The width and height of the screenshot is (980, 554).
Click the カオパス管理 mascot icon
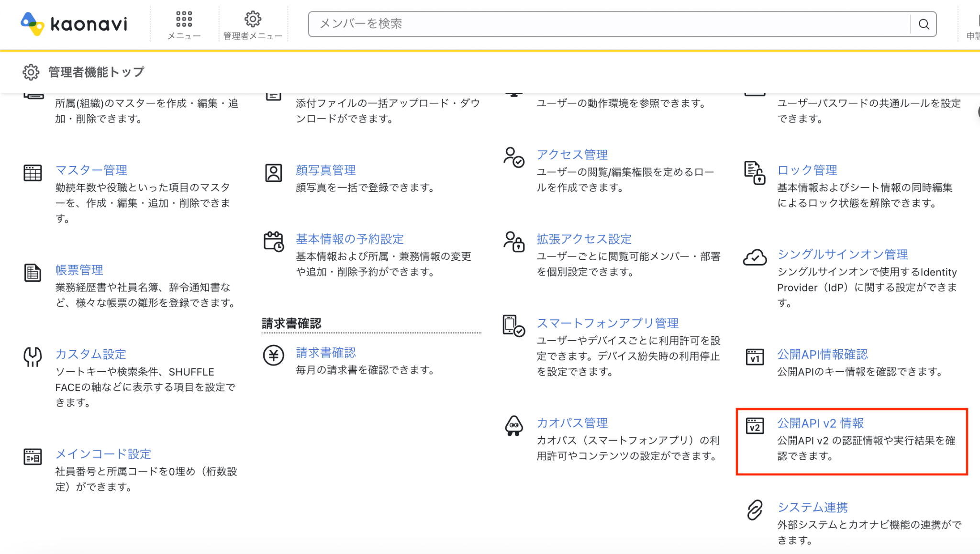514,425
